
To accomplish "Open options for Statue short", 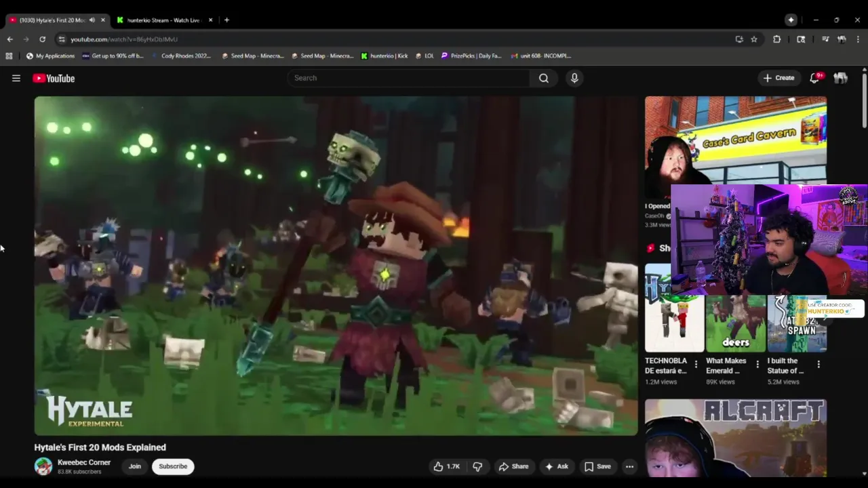I will pos(818,365).
